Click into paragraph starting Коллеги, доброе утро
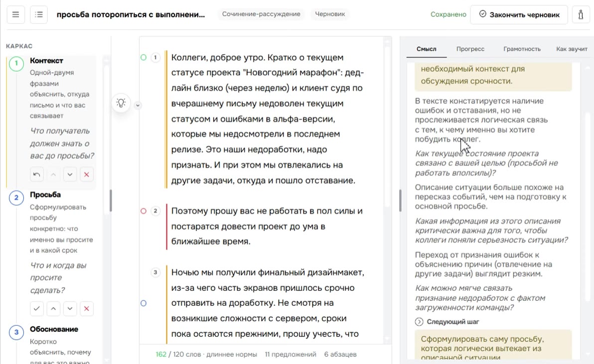Screen dimensions: 594x364 click(x=267, y=119)
